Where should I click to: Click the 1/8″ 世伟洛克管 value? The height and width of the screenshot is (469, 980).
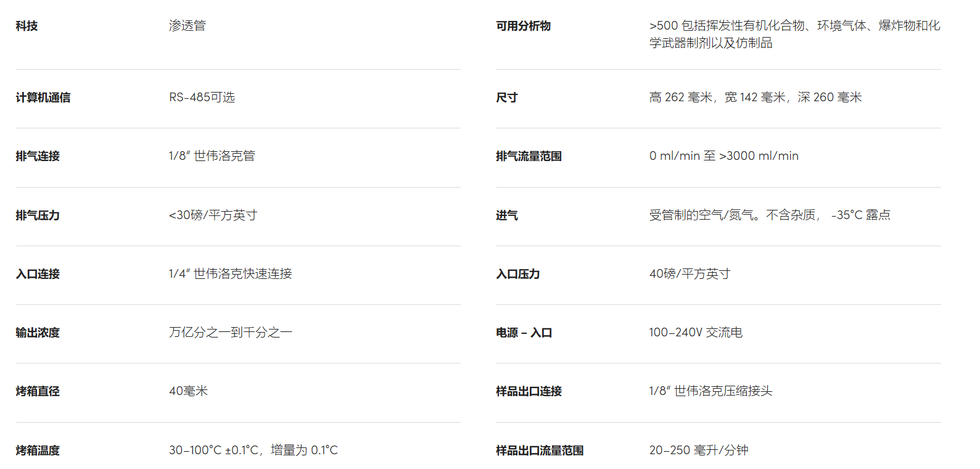[x=212, y=156]
